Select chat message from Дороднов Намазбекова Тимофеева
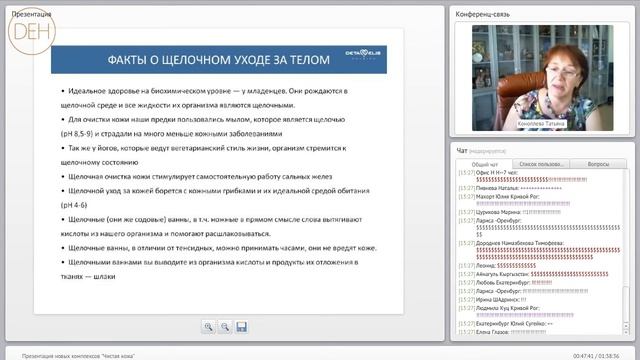Screen dimensions: 640x360 click(x=540, y=250)
